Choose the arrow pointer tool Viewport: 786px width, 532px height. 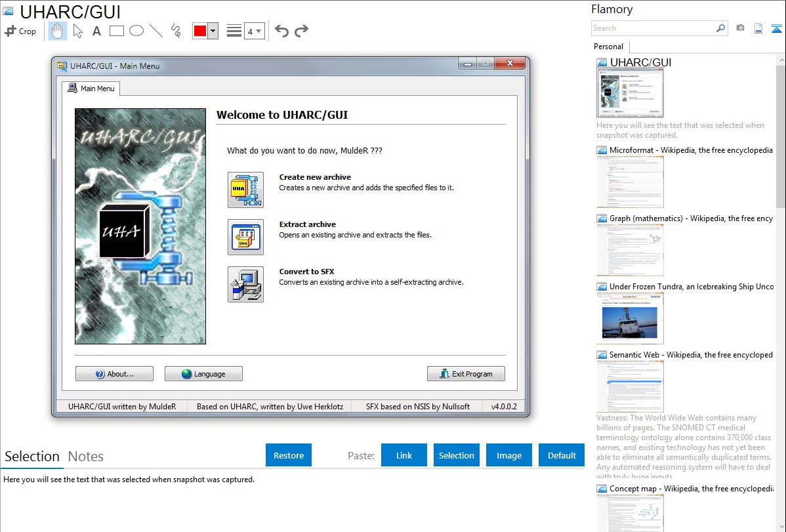pyautogui.click(x=77, y=31)
